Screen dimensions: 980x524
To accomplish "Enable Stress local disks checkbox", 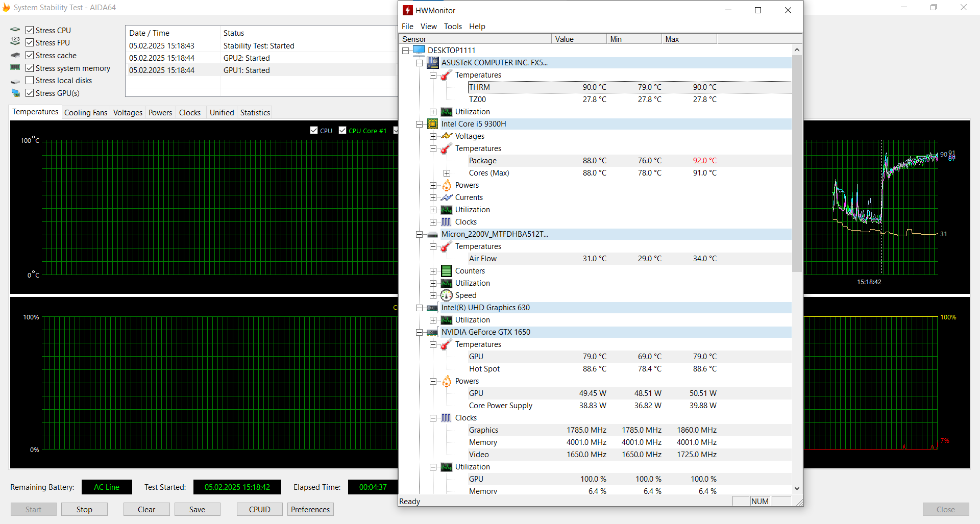I will click(30, 80).
